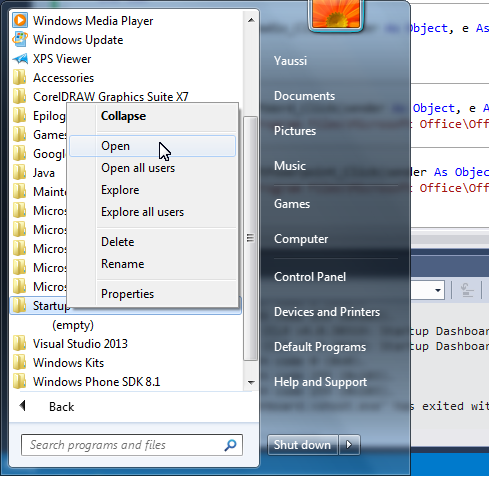Open Help and Support

click(x=320, y=382)
